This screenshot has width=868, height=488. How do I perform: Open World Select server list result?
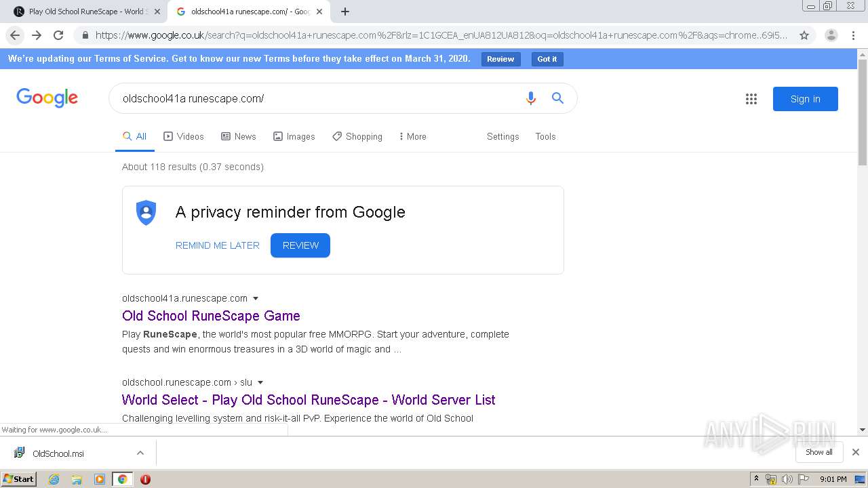[309, 400]
